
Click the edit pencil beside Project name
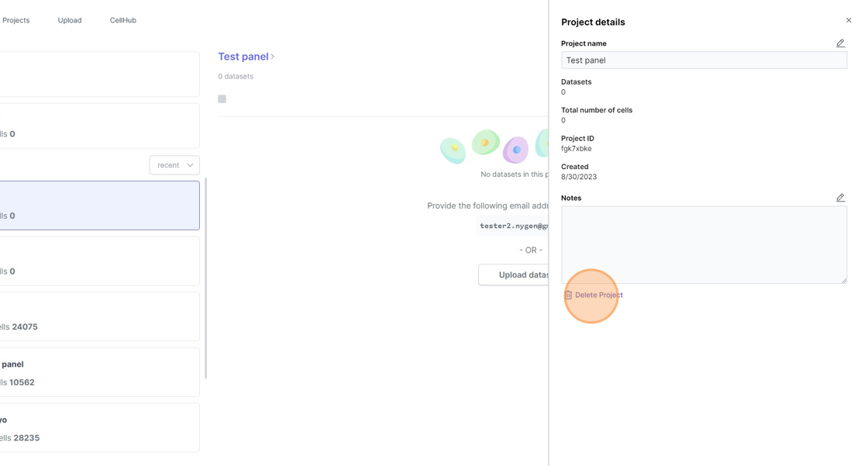[x=840, y=43]
